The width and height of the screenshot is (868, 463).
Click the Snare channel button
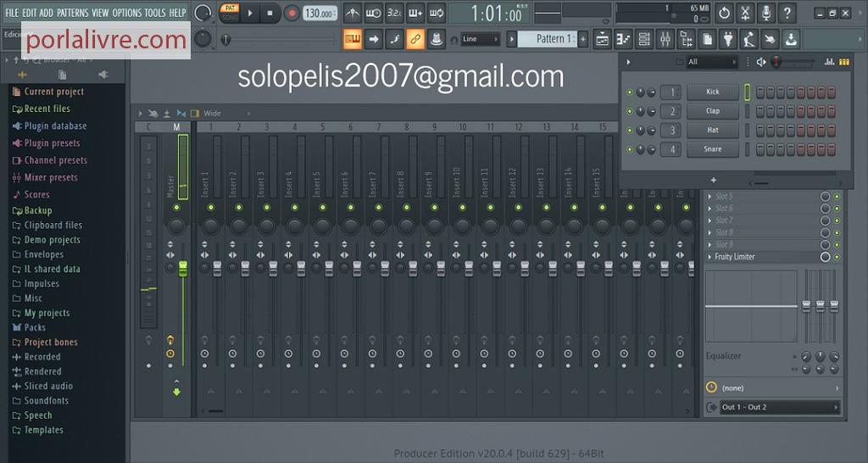coord(712,149)
